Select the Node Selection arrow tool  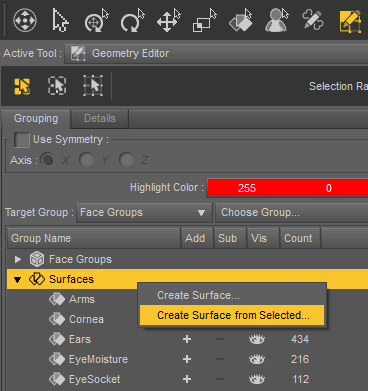tap(60, 21)
